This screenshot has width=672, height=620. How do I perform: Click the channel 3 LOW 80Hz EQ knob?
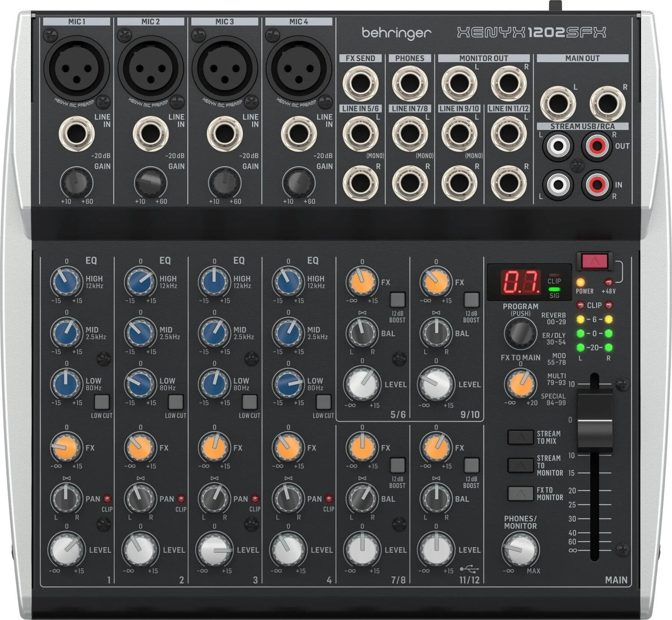point(214,384)
